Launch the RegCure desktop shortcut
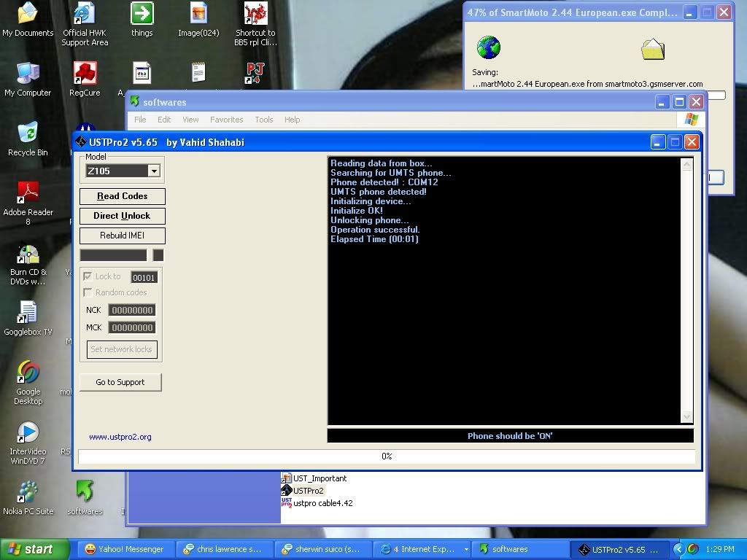Screen dimensions: 747x560 (85, 79)
